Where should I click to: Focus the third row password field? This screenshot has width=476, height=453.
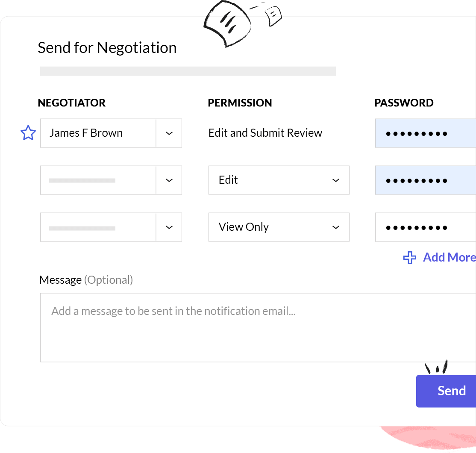tap(425, 227)
